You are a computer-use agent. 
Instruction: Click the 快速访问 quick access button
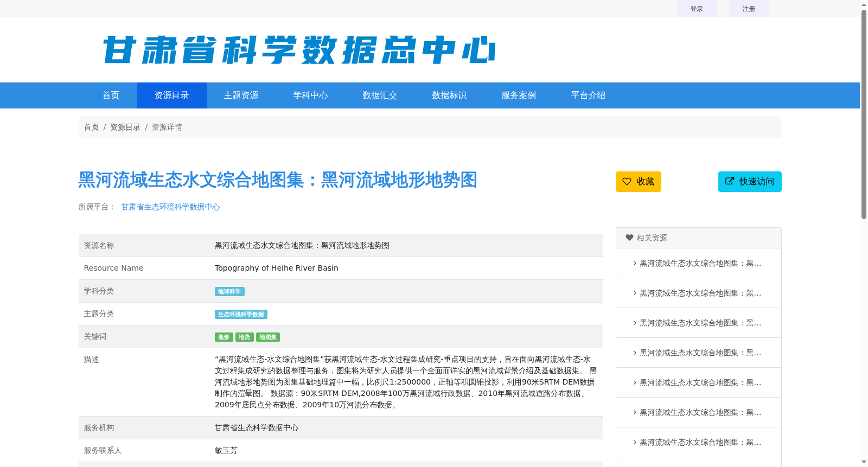pyautogui.click(x=750, y=182)
